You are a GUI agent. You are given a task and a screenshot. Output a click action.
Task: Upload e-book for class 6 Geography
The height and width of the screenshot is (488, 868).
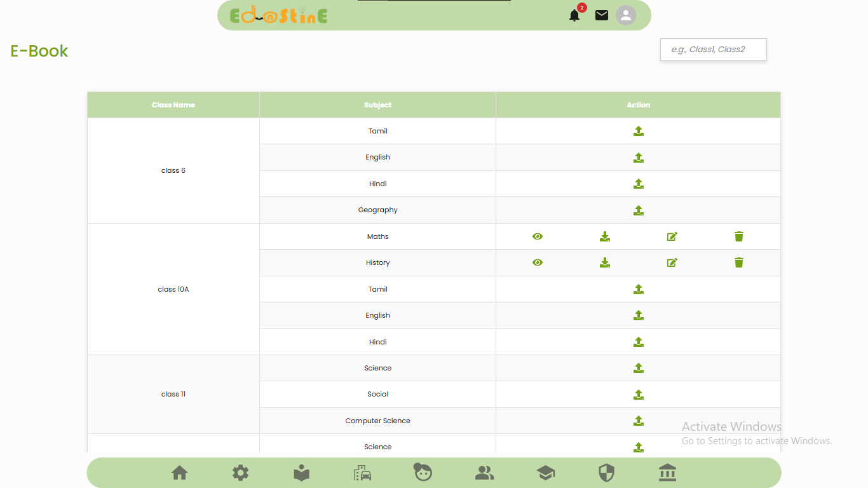pyautogui.click(x=638, y=210)
